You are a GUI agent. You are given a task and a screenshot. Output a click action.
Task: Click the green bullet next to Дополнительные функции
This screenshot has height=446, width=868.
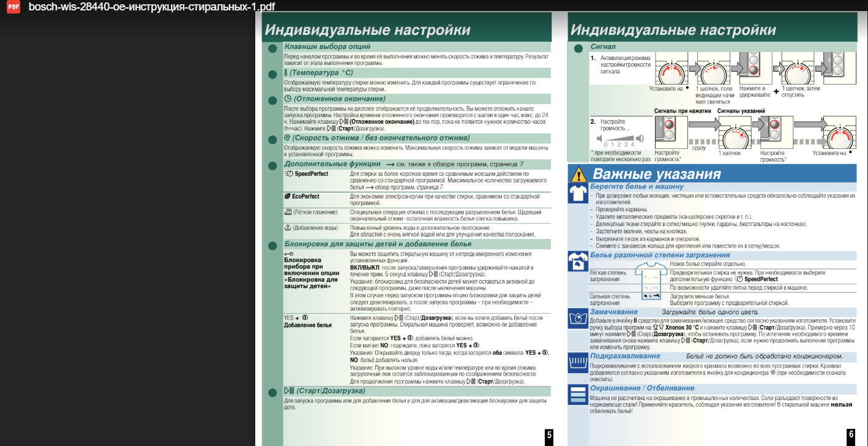click(x=272, y=165)
